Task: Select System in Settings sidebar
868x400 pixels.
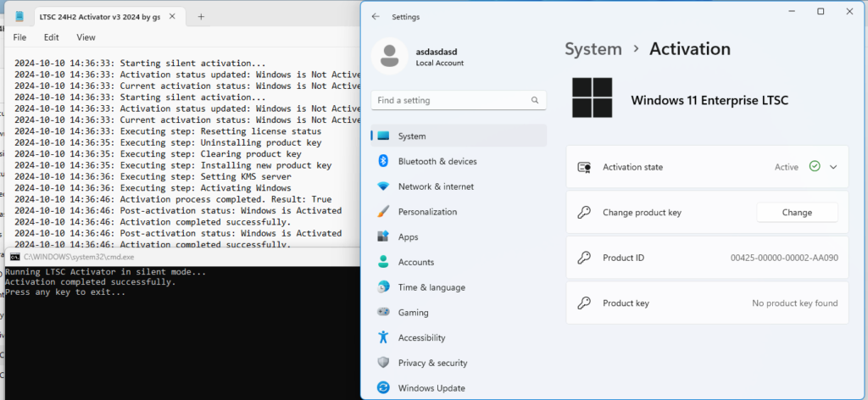Action: coord(459,136)
